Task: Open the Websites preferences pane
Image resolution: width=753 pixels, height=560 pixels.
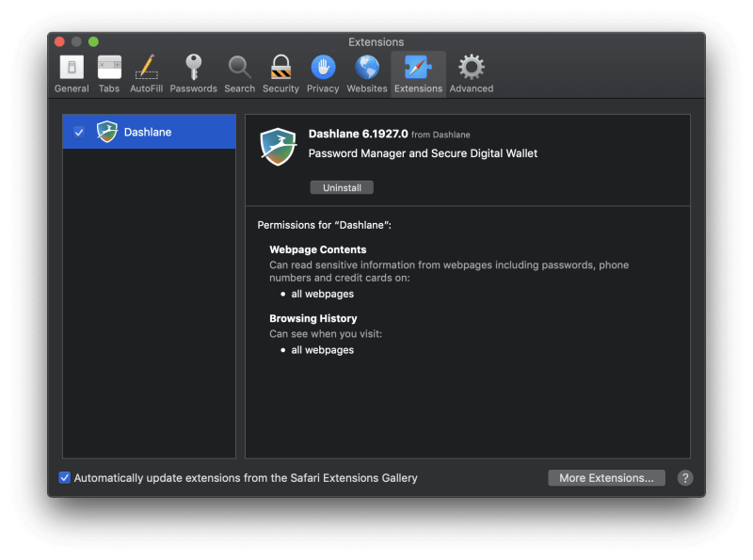Action: (x=367, y=74)
